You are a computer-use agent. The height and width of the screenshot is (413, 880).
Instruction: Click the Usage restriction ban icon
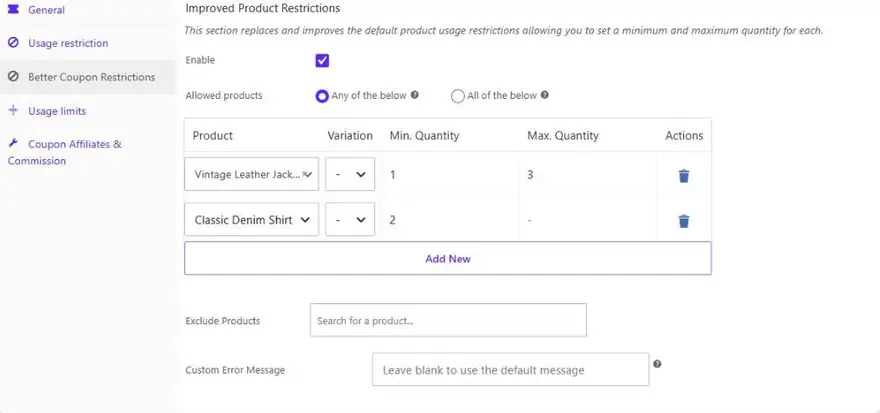pyautogui.click(x=13, y=43)
